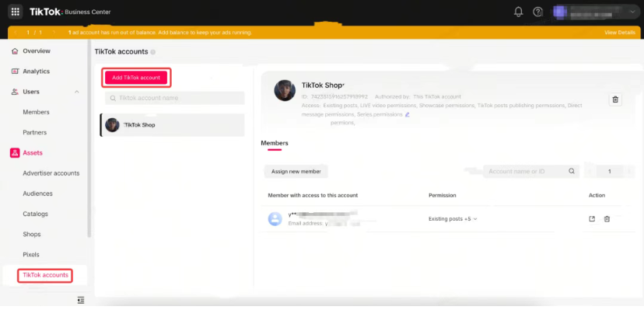Click the Add TikTok account button
The image size is (644, 310).
(136, 78)
